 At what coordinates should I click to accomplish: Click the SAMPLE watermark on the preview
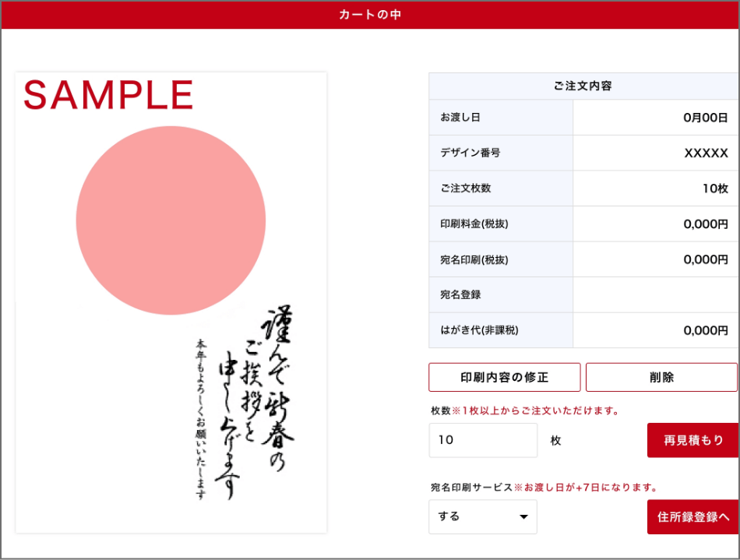pyautogui.click(x=108, y=95)
